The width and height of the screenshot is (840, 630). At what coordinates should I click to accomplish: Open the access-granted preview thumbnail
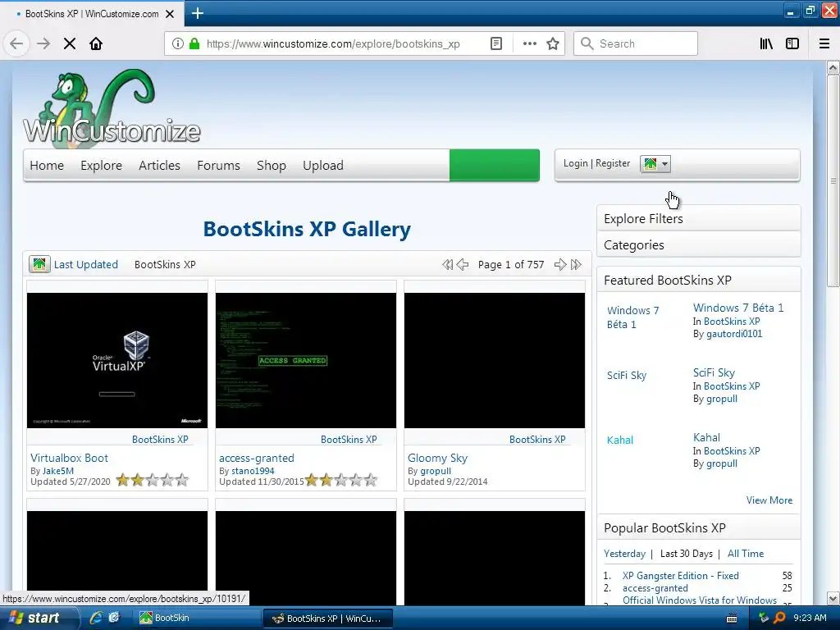point(306,360)
